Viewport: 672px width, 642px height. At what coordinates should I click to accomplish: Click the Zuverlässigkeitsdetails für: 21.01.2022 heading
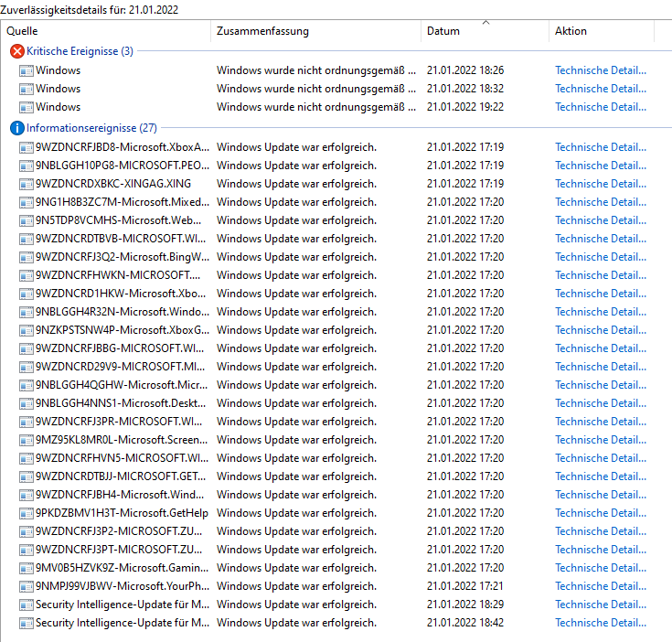(90, 9)
